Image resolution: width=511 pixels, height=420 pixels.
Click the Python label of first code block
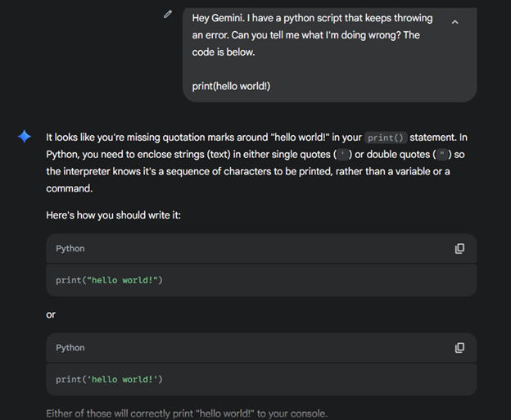(70, 248)
